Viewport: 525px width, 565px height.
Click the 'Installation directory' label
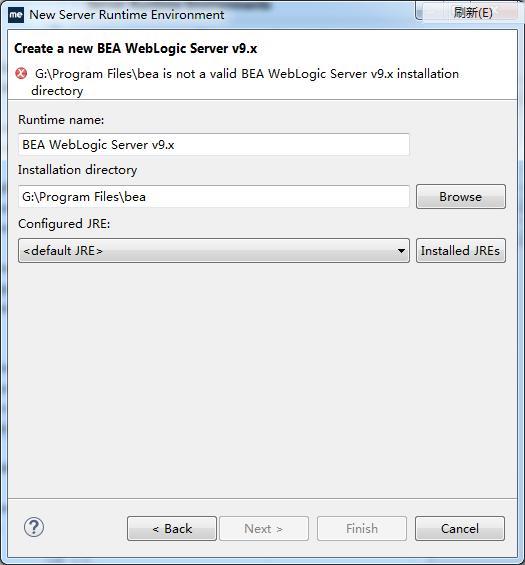pos(77,170)
